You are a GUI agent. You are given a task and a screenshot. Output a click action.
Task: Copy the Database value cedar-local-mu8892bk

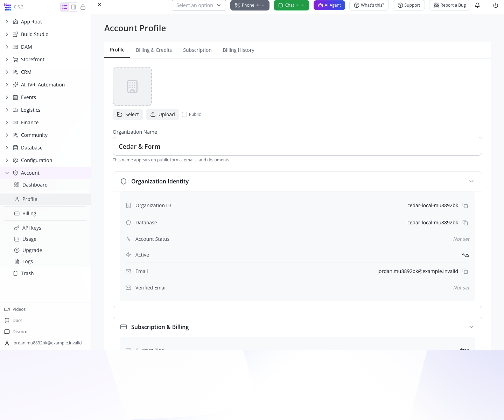(465, 223)
